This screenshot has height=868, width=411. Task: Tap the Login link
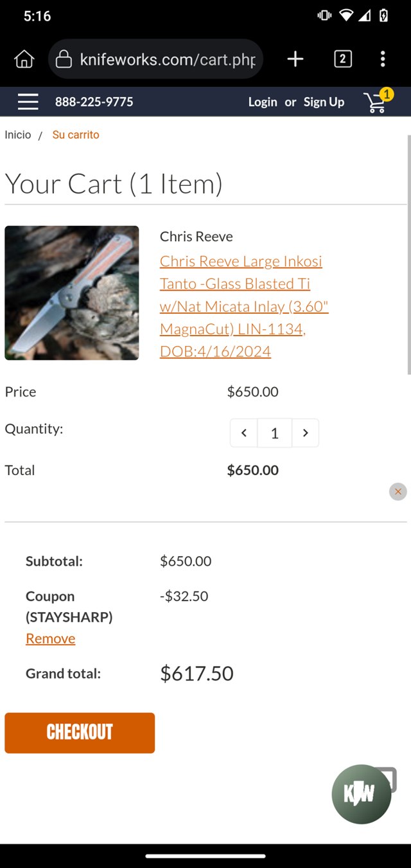tap(263, 102)
